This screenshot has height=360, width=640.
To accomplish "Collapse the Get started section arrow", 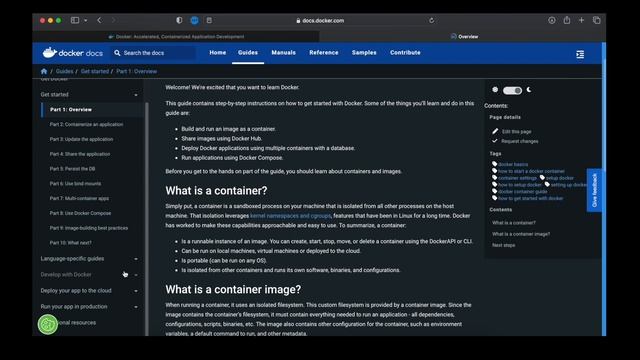I will point(136,95).
